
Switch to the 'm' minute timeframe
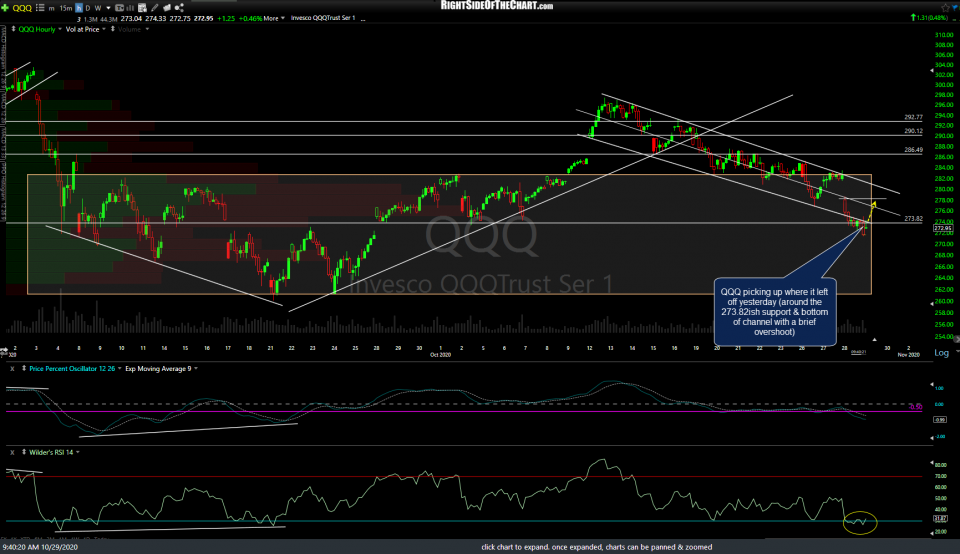click(51, 8)
